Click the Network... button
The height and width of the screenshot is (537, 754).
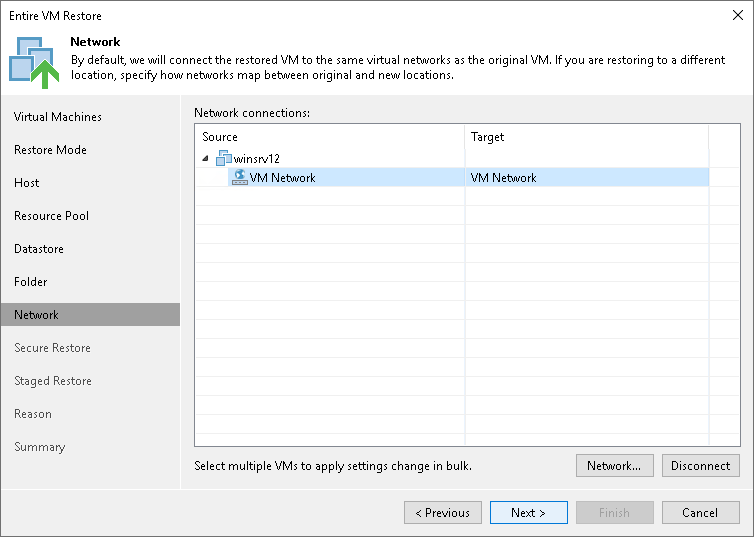(615, 465)
